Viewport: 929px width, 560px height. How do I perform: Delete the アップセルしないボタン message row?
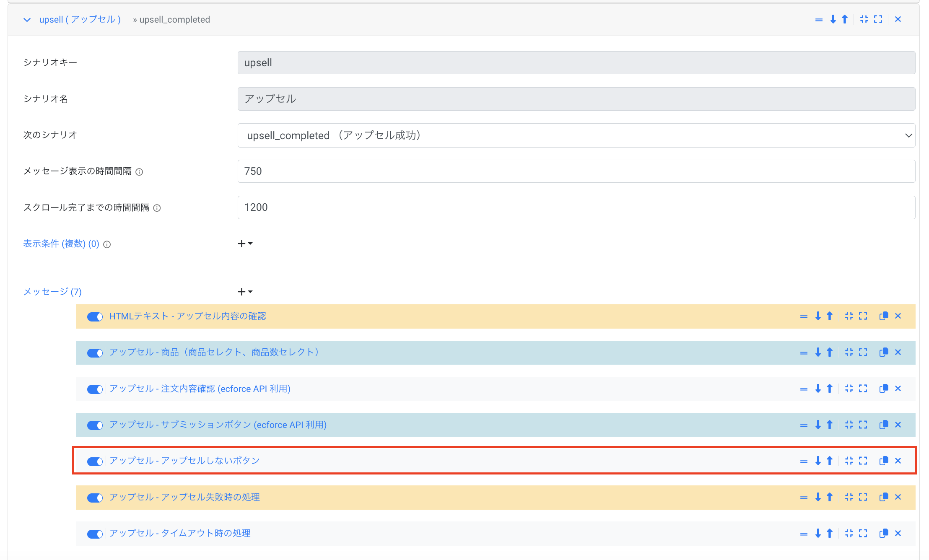click(x=898, y=461)
